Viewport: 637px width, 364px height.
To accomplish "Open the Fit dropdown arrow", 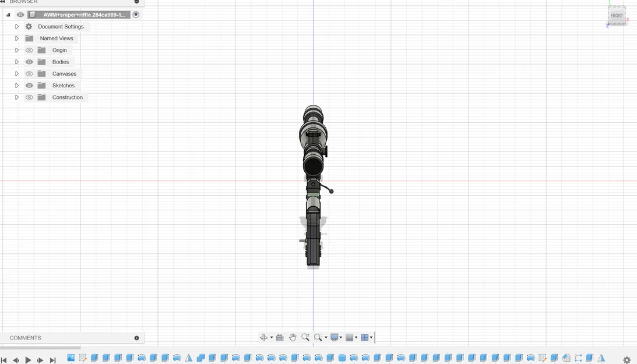I will (x=326, y=337).
